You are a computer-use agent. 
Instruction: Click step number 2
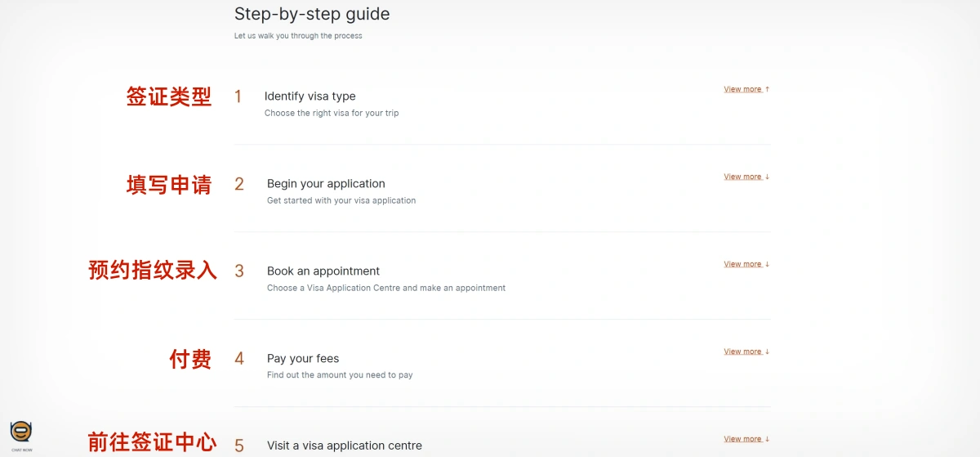(x=239, y=184)
